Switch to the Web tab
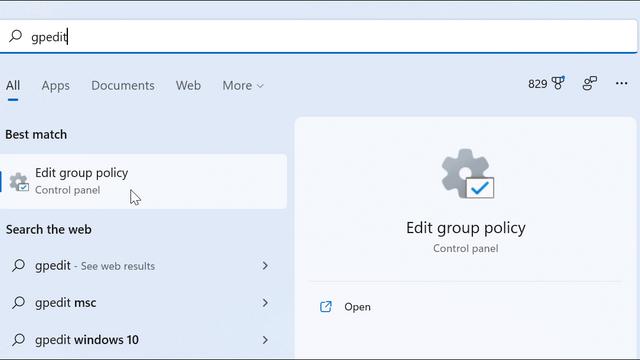This screenshot has height=360, width=640. [188, 85]
